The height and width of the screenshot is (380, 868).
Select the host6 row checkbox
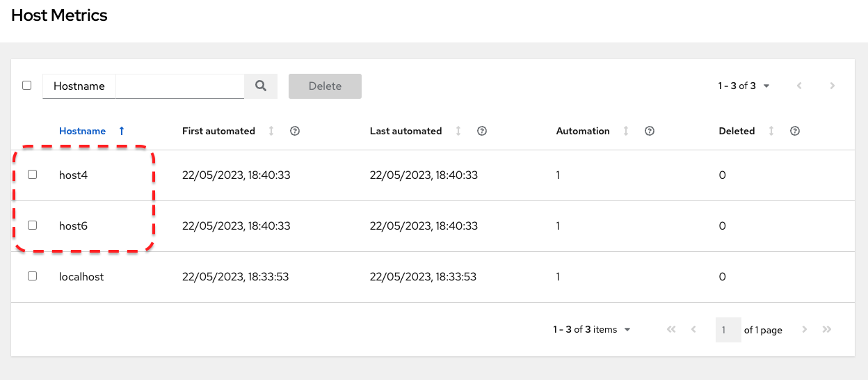coord(32,225)
